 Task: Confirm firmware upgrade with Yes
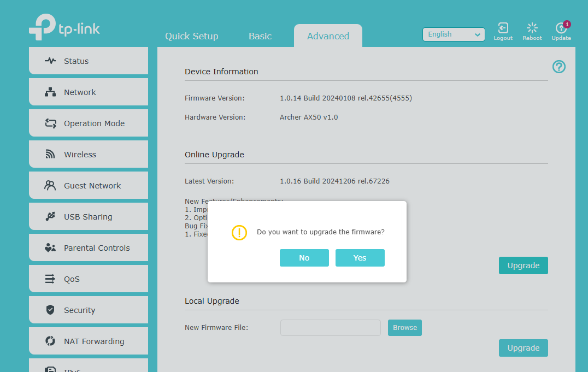pyautogui.click(x=360, y=258)
